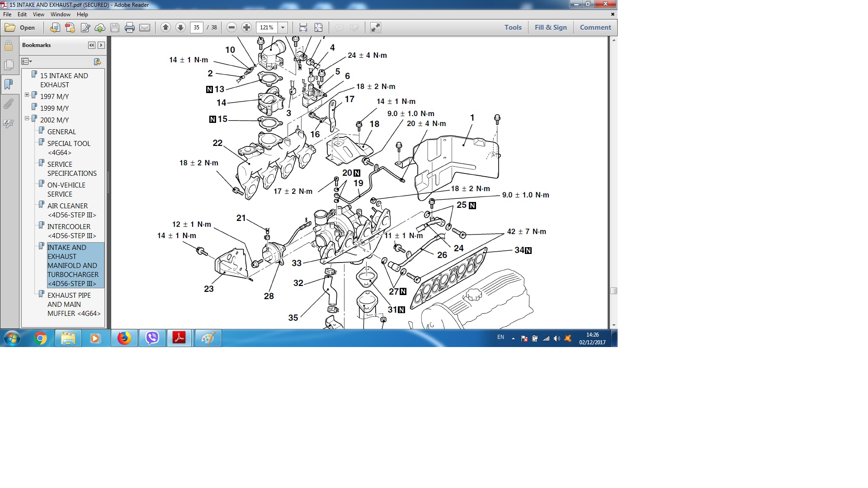Go to previous page arrow

pos(165,28)
